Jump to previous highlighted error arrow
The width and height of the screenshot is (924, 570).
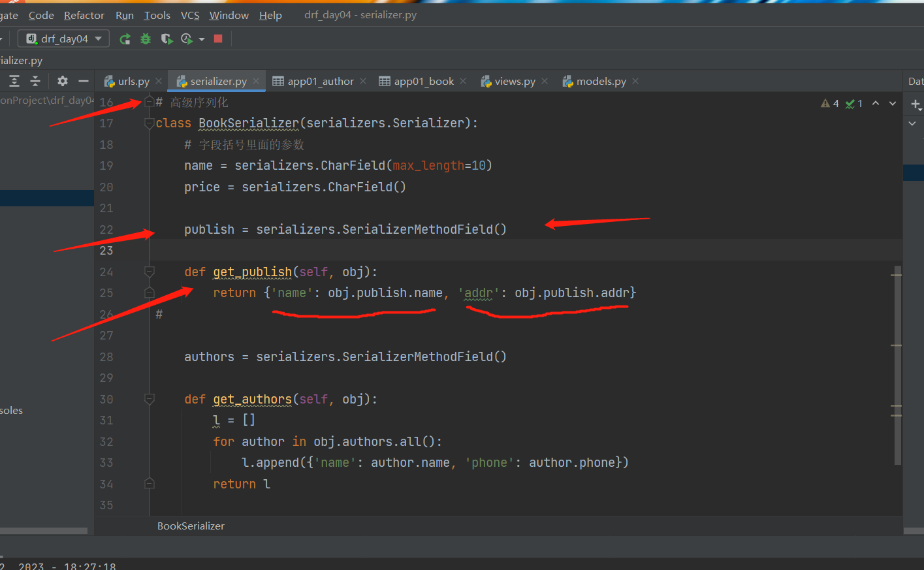876,103
